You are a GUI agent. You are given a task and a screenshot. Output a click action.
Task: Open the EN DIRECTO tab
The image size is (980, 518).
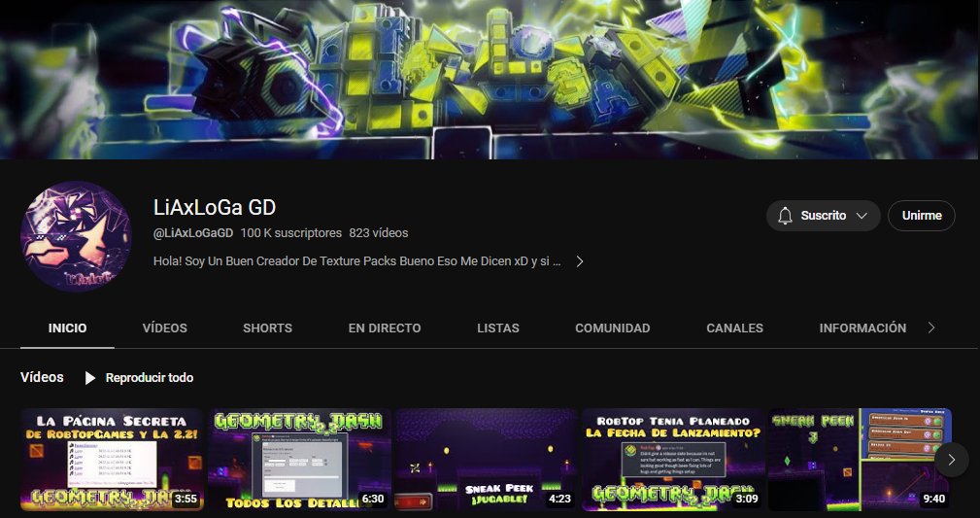pos(385,328)
